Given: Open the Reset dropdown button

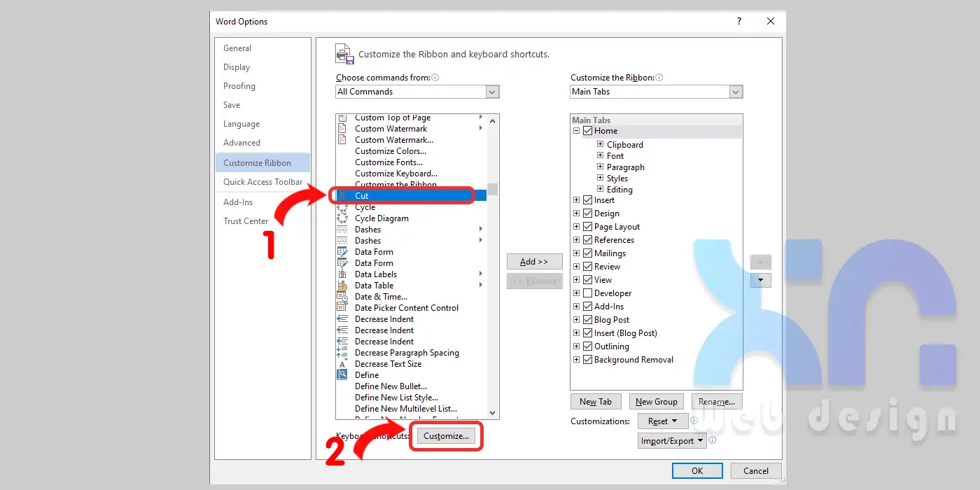Looking at the screenshot, I should [662, 421].
